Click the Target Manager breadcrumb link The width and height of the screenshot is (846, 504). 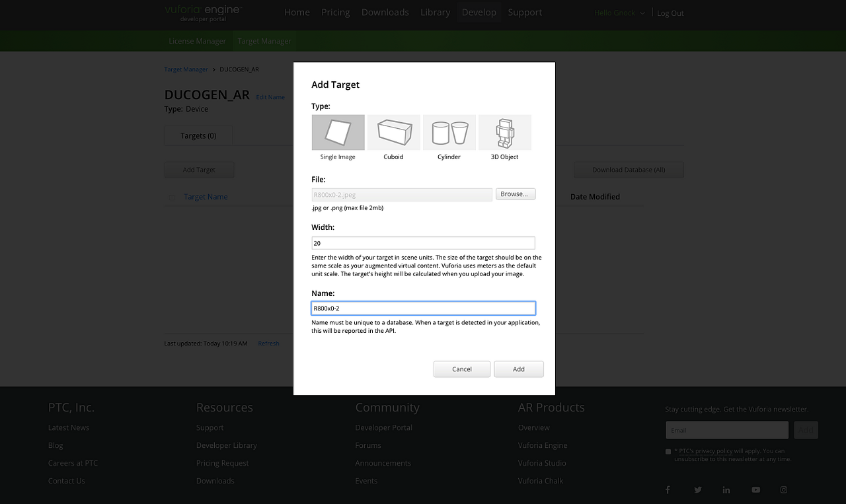coord(186,69)
